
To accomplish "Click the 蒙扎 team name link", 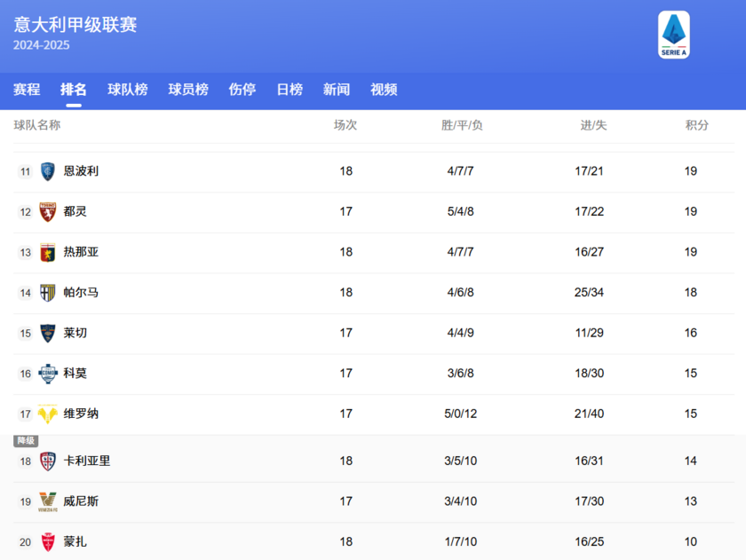I will point(75,541).
